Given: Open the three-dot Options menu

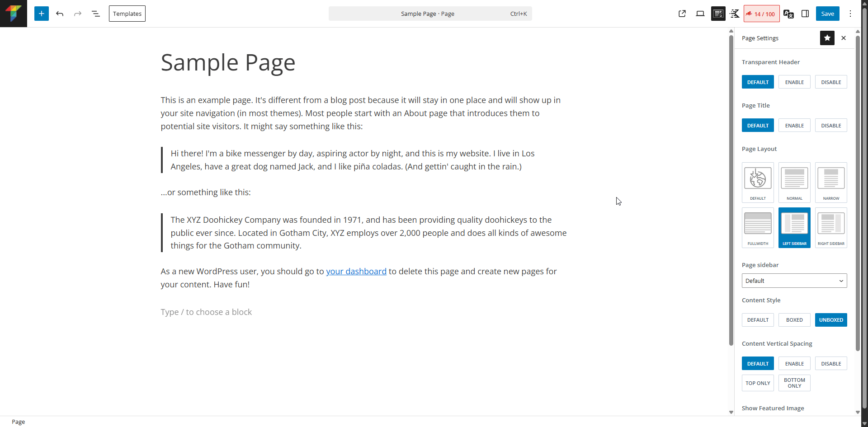Looking at the screenshot, I should click(x=850, y=14).
